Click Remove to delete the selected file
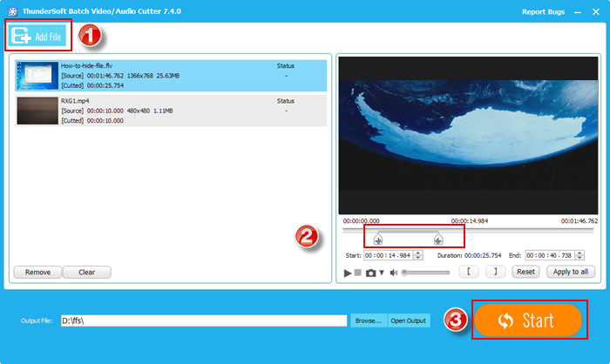 [x=37, y=272]
